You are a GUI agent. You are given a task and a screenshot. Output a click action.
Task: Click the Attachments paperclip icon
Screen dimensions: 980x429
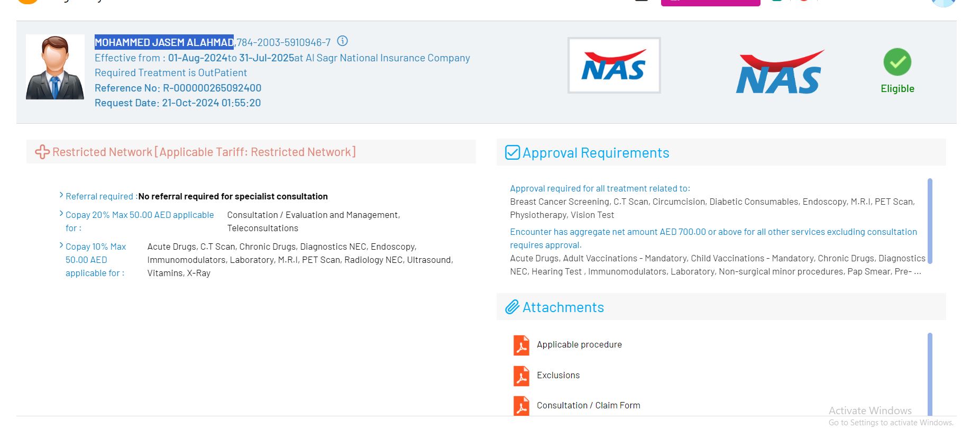pos(512,307)
